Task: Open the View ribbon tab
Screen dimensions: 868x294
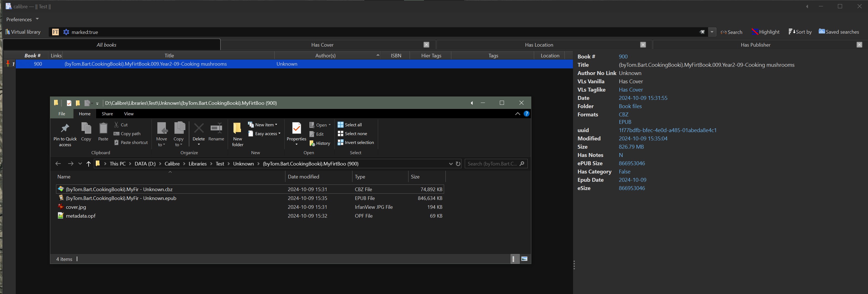Action: pos(129,114)
